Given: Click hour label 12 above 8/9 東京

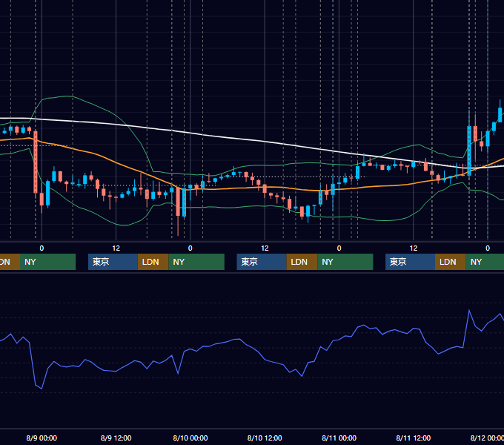Looking at the screenshot, I should point(116,248).
